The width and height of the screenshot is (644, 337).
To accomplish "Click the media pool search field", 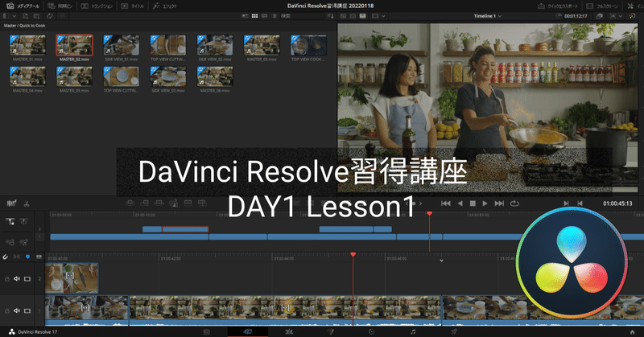I will [x=302, y=16].
